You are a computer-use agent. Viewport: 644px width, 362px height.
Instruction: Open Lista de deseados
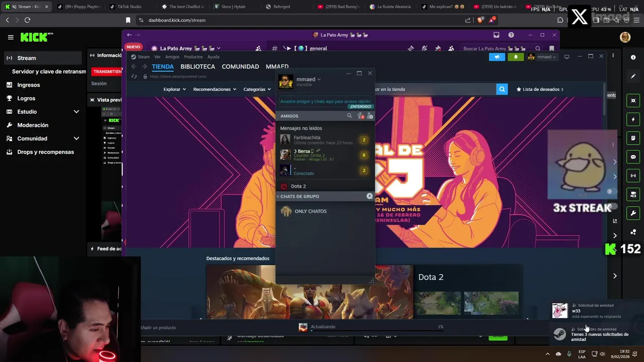tap(539, 89)
